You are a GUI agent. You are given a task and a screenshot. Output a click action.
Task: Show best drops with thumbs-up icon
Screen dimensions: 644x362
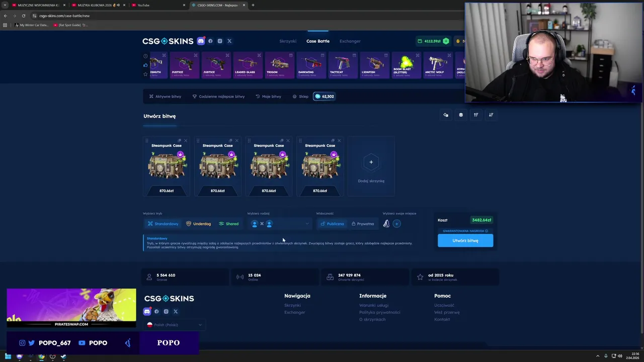[145, 65]
